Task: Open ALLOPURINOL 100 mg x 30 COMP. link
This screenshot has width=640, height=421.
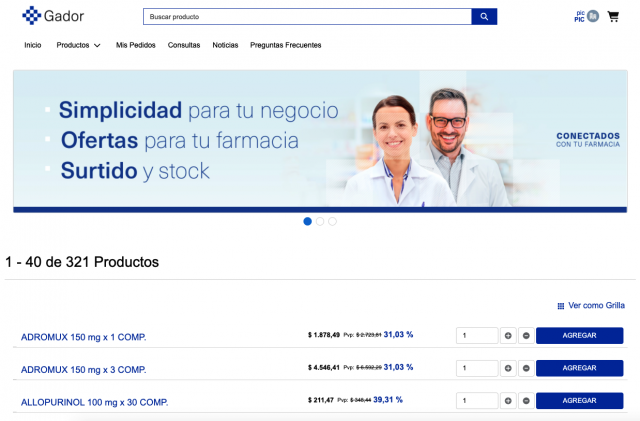Action: point(94,402)
